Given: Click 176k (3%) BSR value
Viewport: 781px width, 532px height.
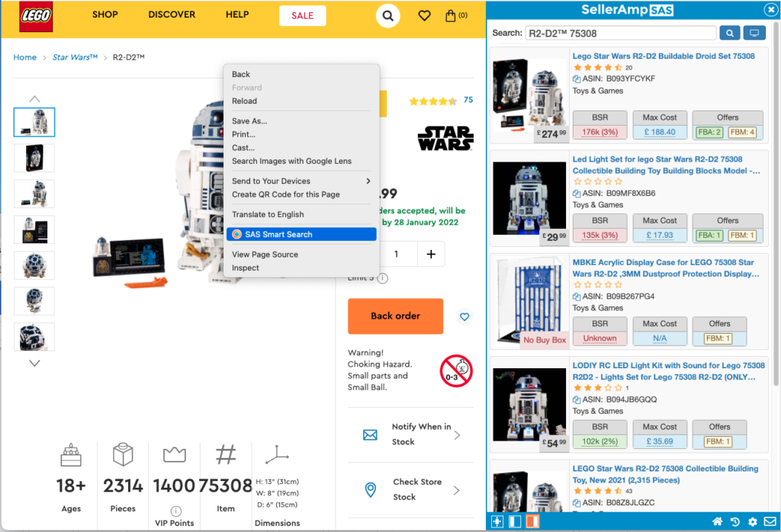Looking at the screenshot, I should [x=599, y=132].
